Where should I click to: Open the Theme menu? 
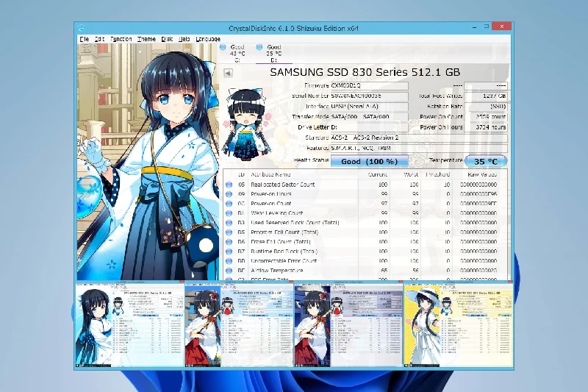[x=146, y=39]
